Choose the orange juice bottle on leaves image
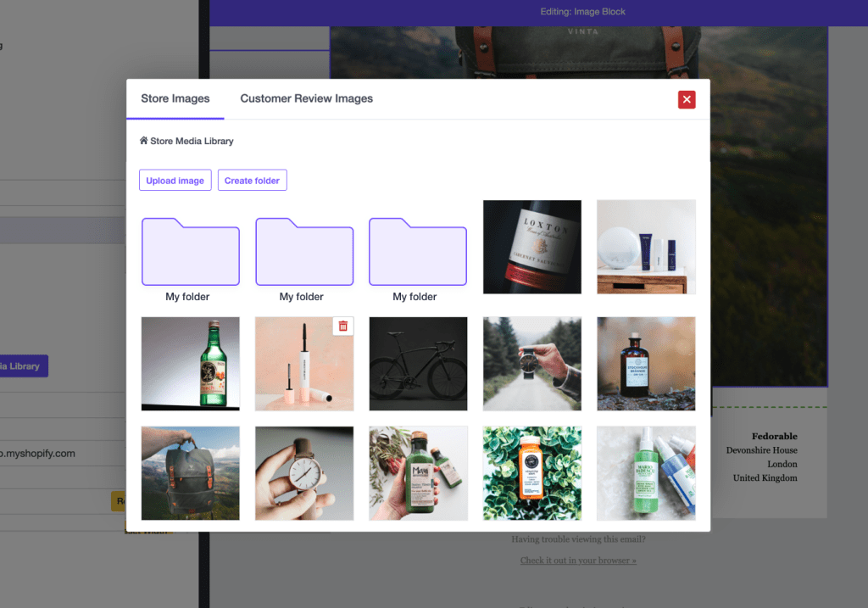This screenshot has height=608, width=868. tap(531, 473)
